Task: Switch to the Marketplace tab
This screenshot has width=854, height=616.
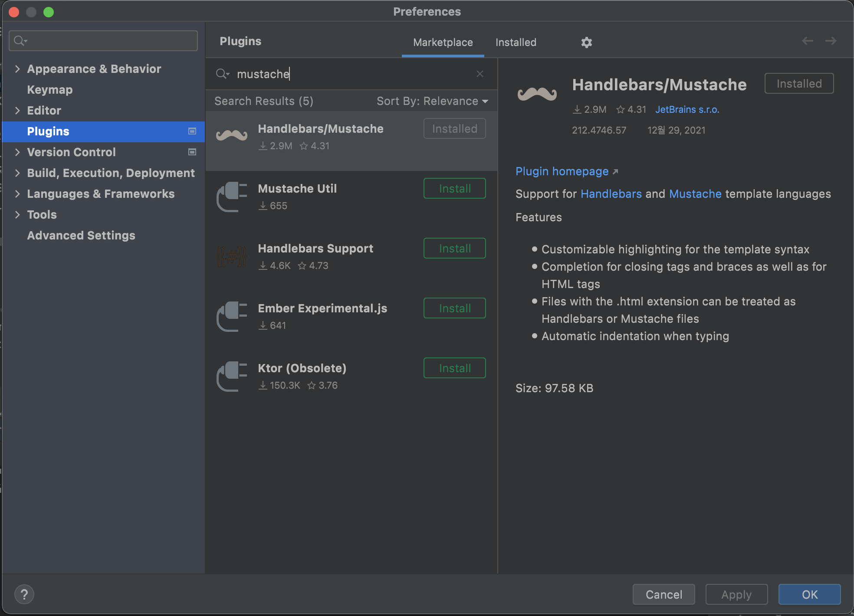Action: (443, 42)
